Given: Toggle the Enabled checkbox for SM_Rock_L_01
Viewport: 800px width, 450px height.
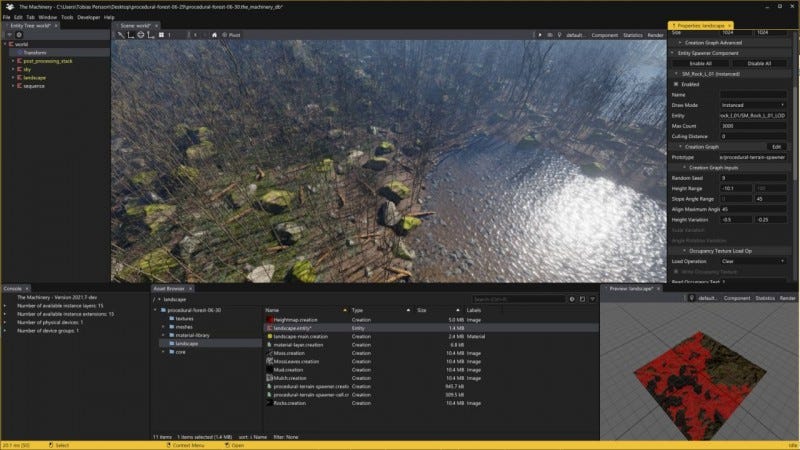Looking at the screenshot, I should coord(676,84).
